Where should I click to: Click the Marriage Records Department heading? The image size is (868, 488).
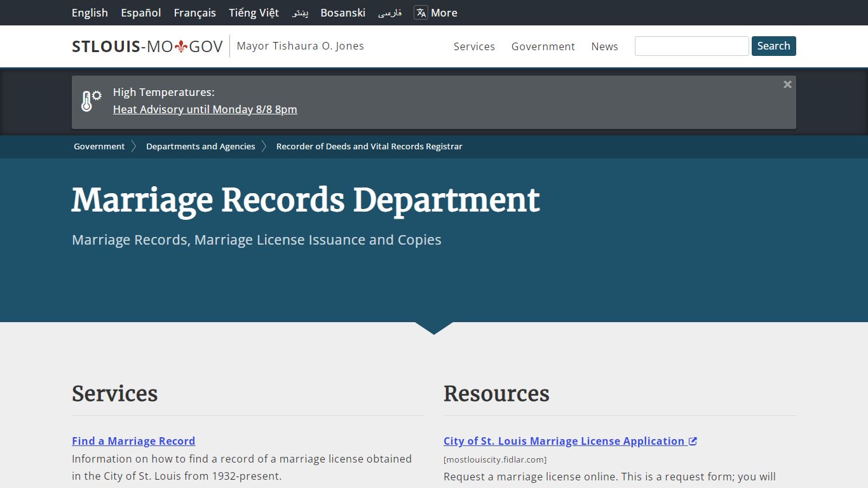click(x=306, y=200)
